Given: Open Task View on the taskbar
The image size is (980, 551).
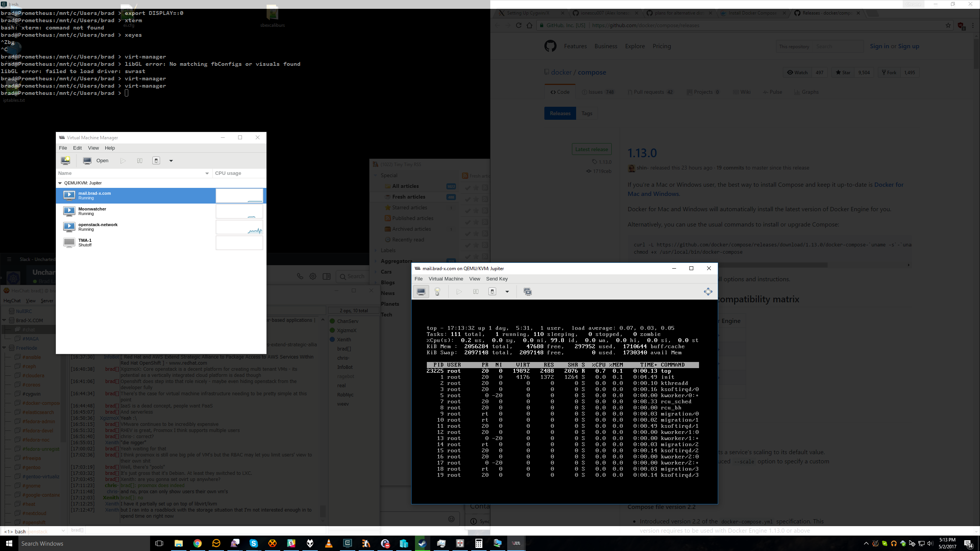Looking at the screenshot, I should click(x=159, y=543).
